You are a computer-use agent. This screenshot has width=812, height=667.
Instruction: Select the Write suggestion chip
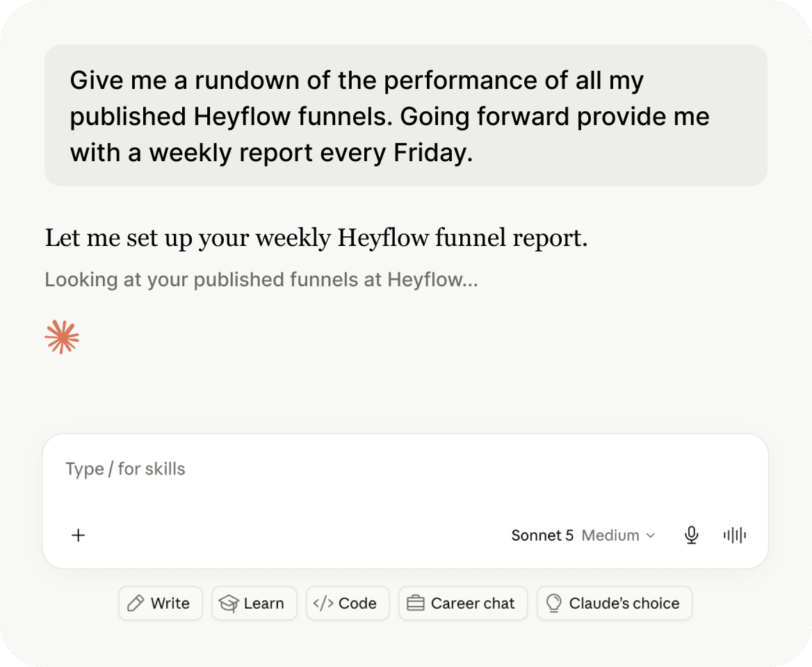click(x=161, y=603)
